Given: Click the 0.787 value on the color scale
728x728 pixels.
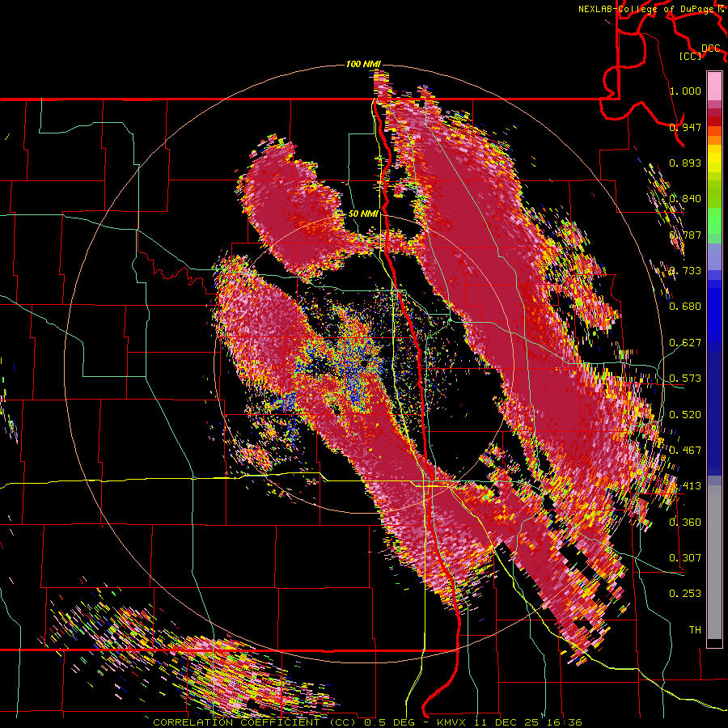Looking at the screenshot, I should pyautogui.click(x=685, y=235).
